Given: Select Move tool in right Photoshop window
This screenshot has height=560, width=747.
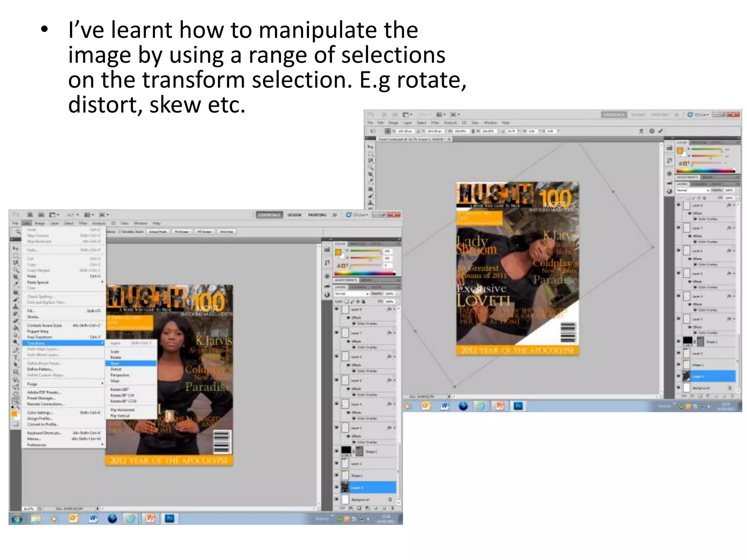Looking at the screenshot, I should tap(371, 147).
